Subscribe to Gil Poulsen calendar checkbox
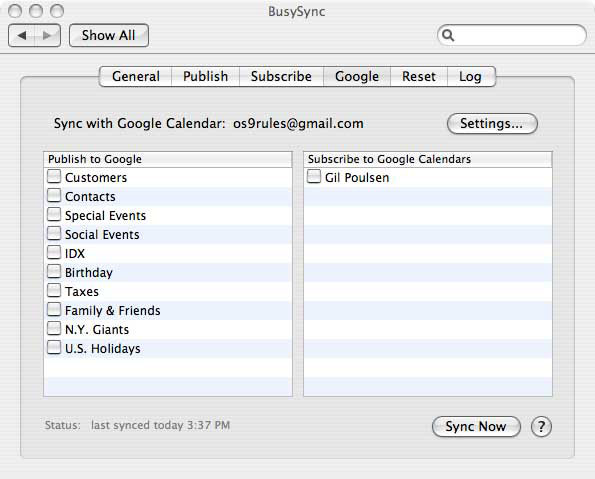595x479 pixels. tap(313, 176)
